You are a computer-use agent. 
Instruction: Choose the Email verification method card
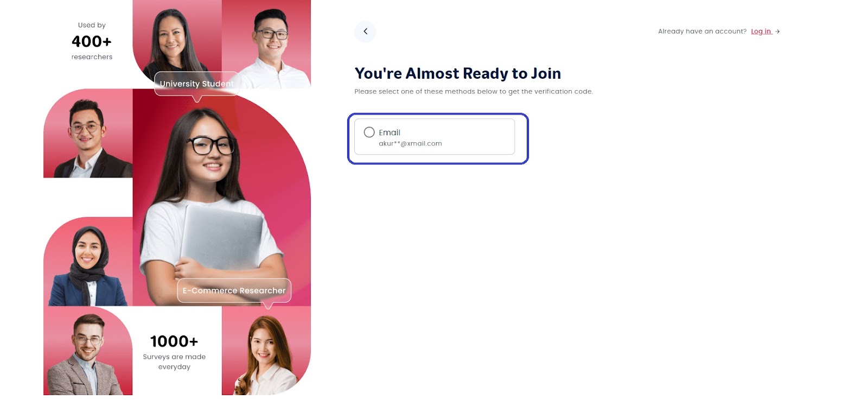(435, 137)
